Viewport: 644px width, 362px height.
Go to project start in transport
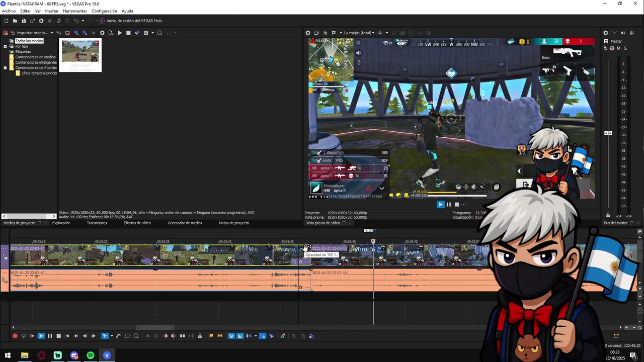(67, 336)
